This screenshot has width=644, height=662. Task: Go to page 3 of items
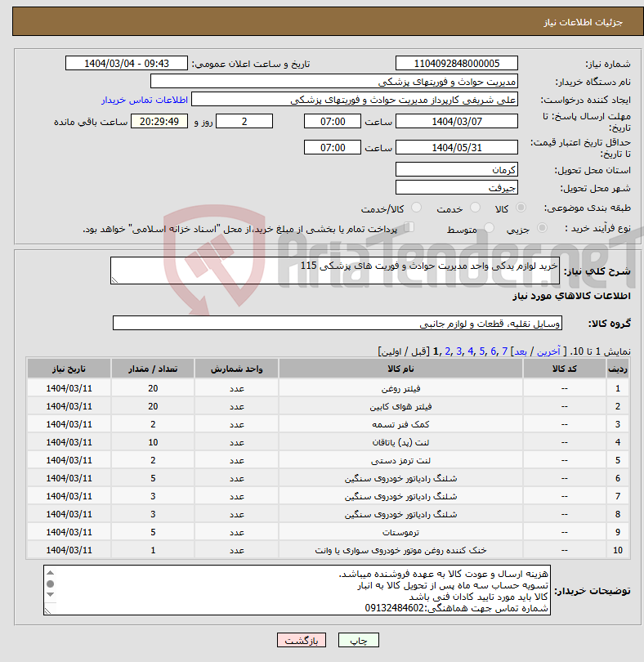(x=459, y=351)
